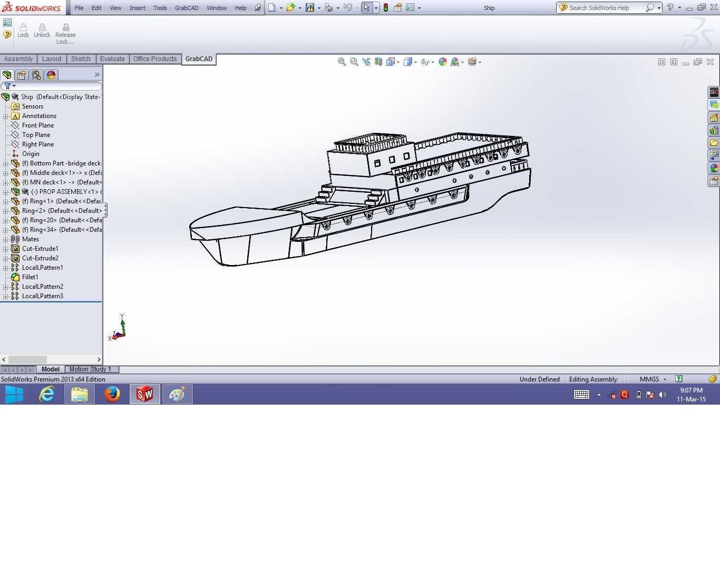This screenshot has height=588, width=720.
Task: Open the Insert menu
Action: pos(138,8)
